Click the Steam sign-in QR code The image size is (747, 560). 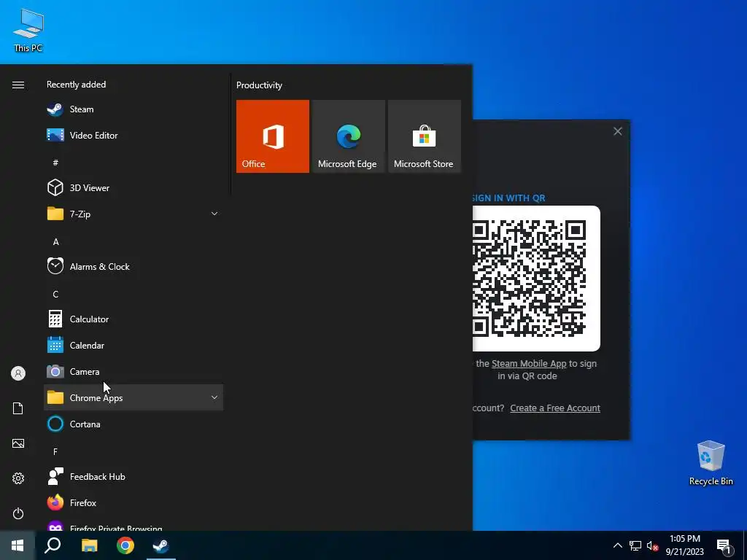click(x=536, y=279)
